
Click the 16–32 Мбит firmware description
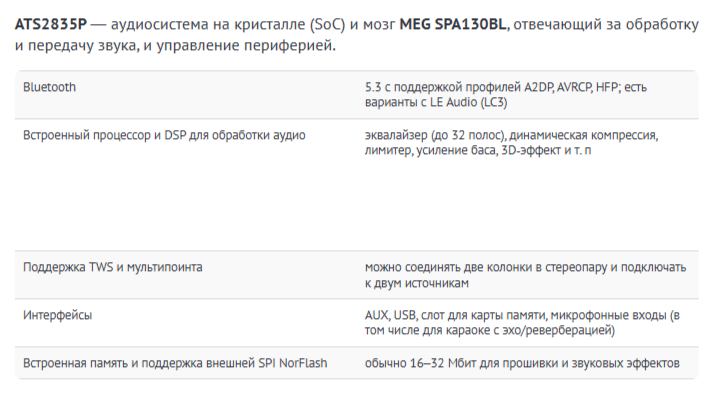point(522,363)
